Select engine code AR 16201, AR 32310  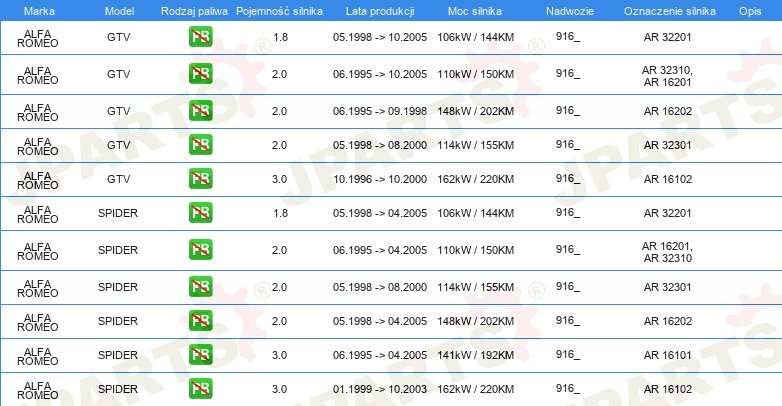click(x=667, y=252)
